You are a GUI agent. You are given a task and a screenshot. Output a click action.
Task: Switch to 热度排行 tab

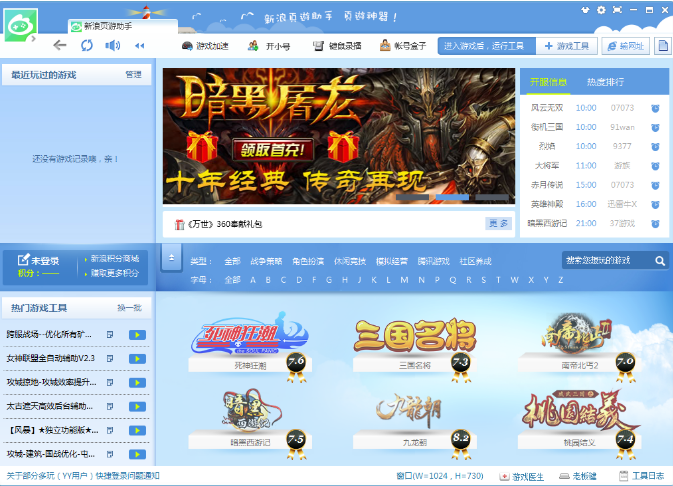(606, 82)
